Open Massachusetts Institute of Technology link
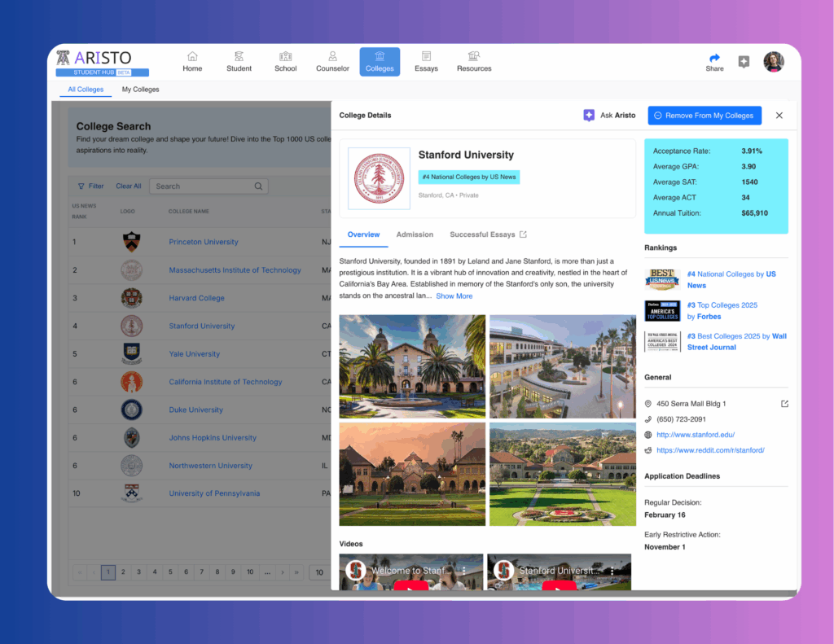Screen dimensions: 834x644 [x=235, y=270]
